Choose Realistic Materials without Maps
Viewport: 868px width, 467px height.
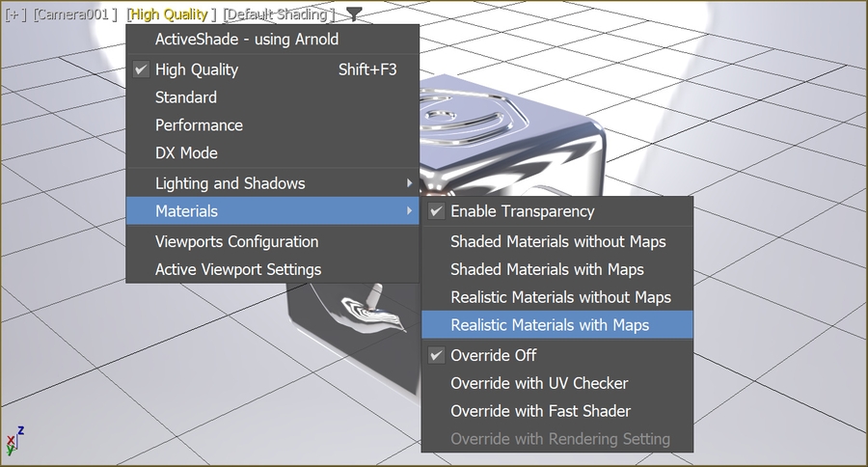[560, 297]
